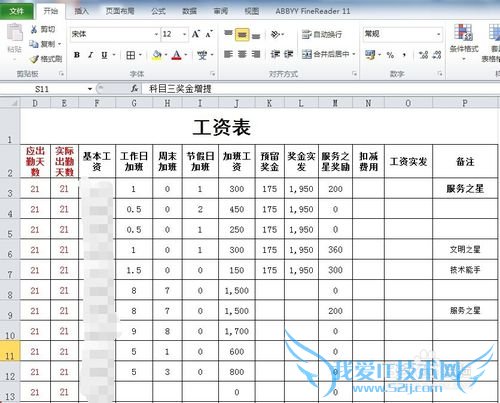Open the ABBYY FineReader 11 tab
The height and width of the screenshot is (403, 500).
pos(313,11)
